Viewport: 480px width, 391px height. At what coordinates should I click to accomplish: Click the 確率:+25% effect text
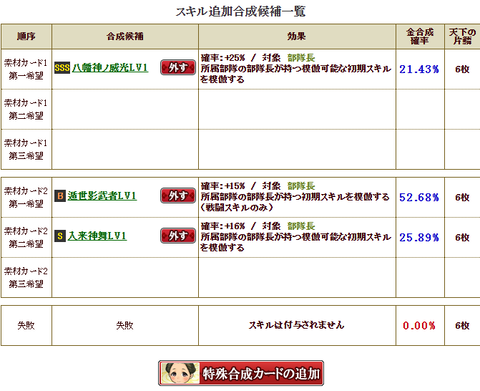(x=223, y=58)
